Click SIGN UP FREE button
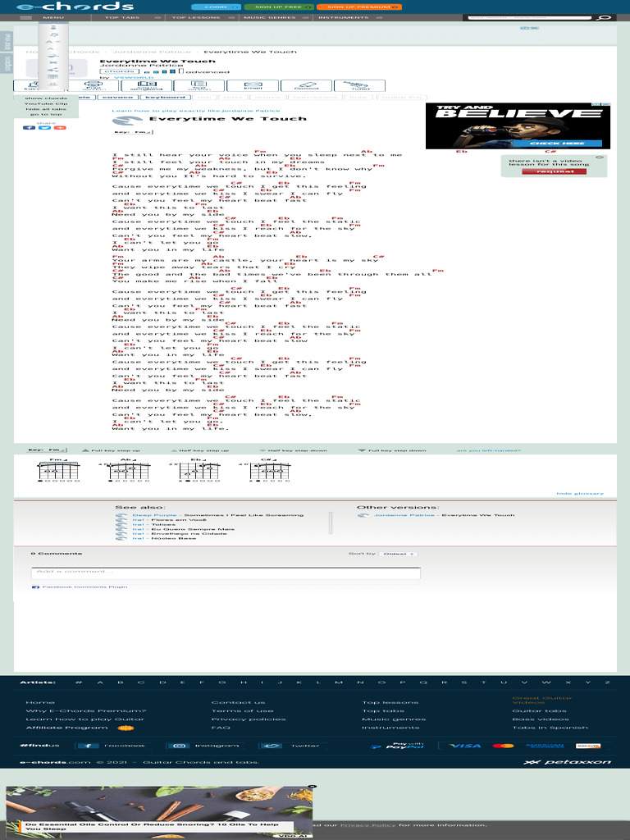The height and width of the screenshot is (840, 630). pyautogui.click(x=279, y=7)
